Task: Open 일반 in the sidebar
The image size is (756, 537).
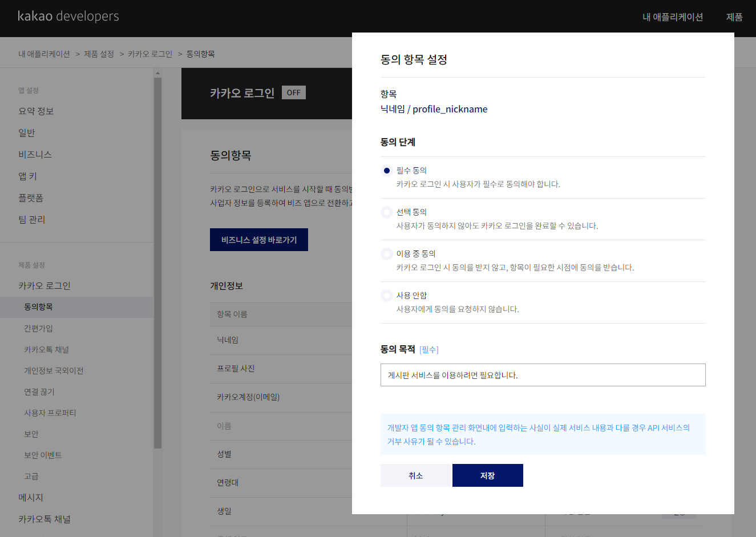Action: pos(27,133)
